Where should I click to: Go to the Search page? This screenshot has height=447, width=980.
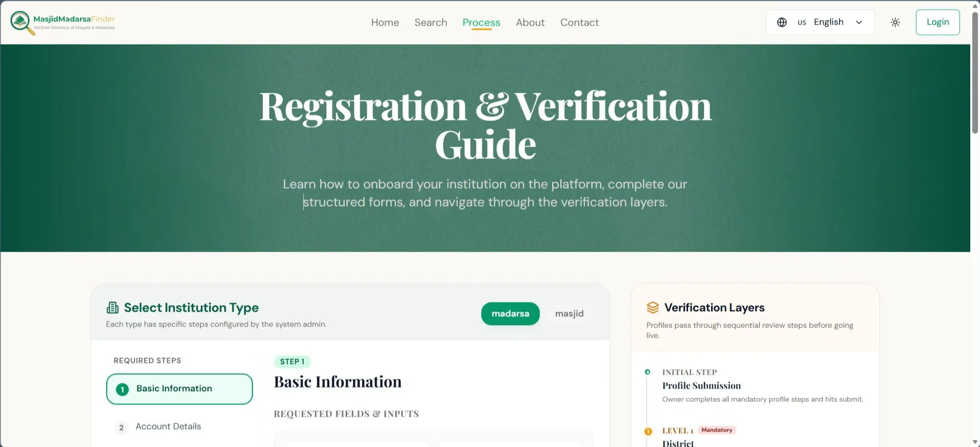point(431,23)
